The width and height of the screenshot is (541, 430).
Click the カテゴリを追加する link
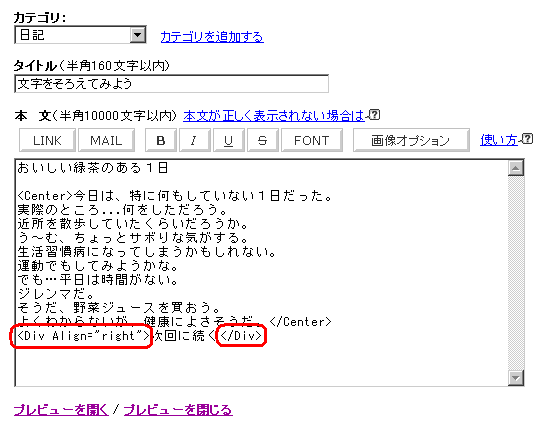[212, 37]
